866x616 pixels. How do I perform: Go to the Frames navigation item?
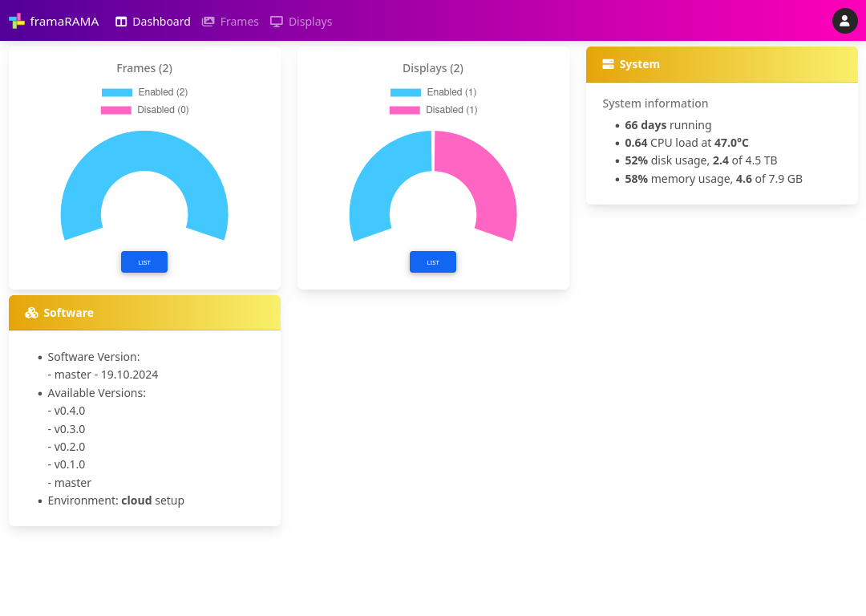click(x=230, y=22)
